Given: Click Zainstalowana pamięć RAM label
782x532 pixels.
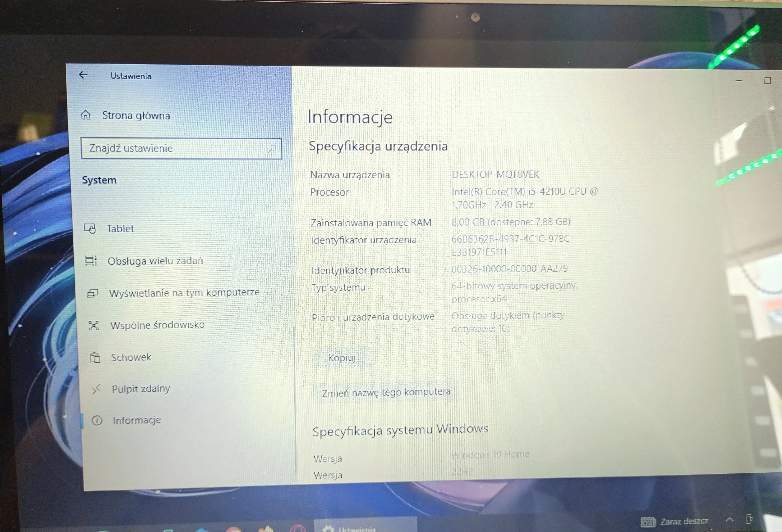Looking at the screenshot, I should [371, 223].
